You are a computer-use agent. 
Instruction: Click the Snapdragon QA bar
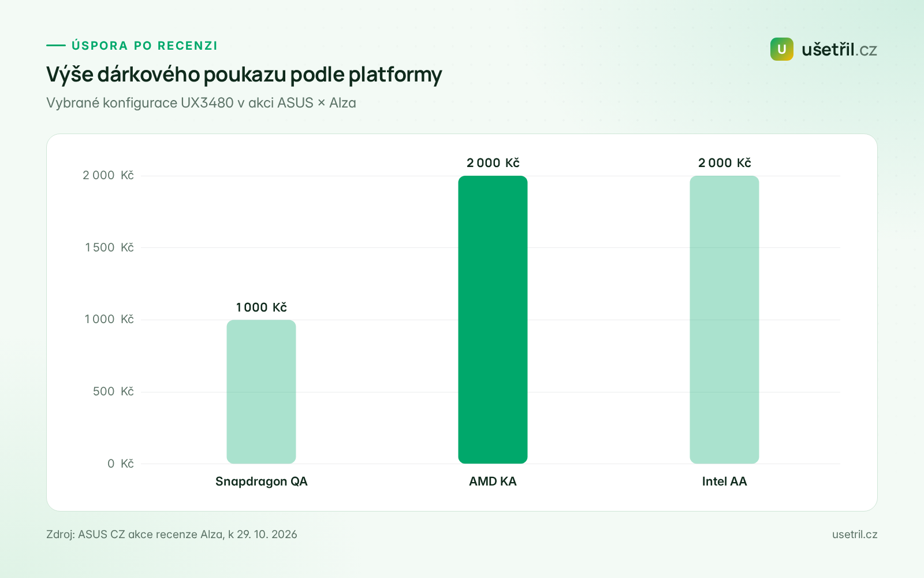(261, 391)
